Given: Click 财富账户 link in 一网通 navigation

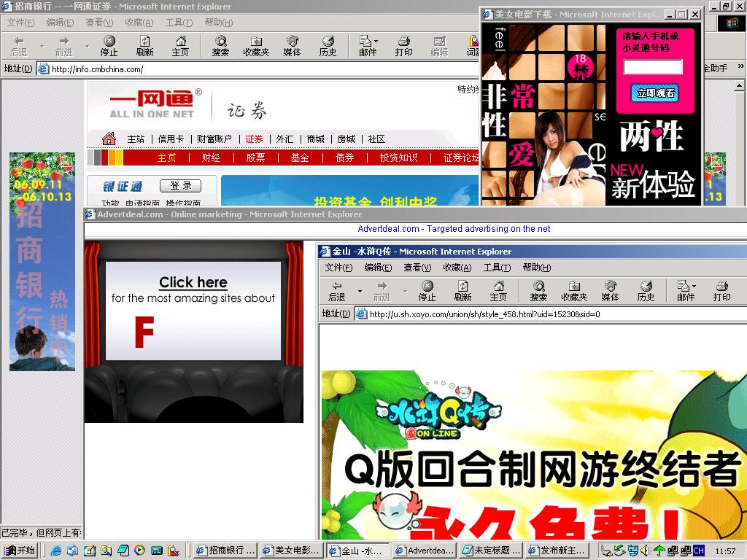Looking at the screenshot, I should pos(214,139).
